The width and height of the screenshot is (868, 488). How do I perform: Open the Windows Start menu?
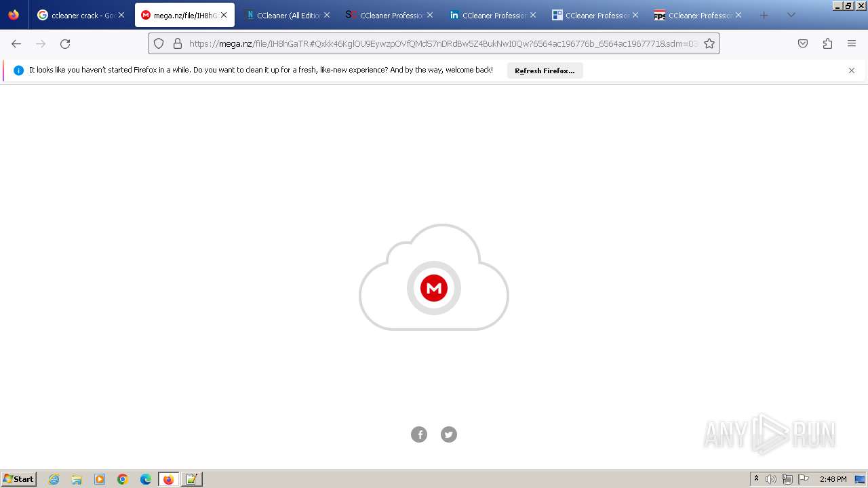point(19,479)
